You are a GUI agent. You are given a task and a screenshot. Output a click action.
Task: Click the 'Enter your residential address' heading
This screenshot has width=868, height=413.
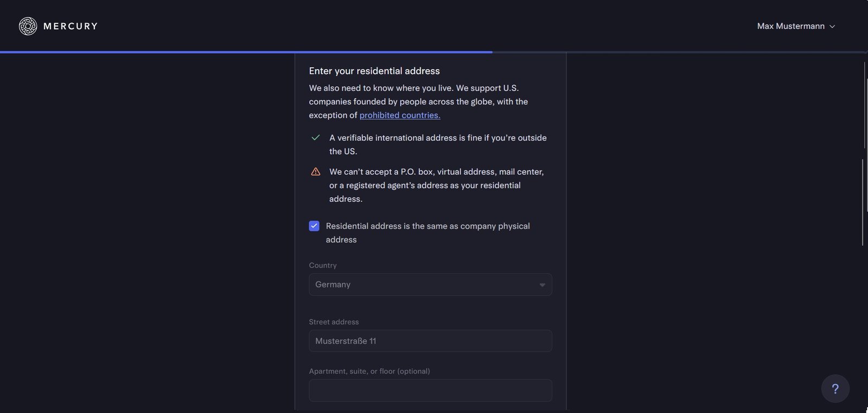tap(374, 71)
